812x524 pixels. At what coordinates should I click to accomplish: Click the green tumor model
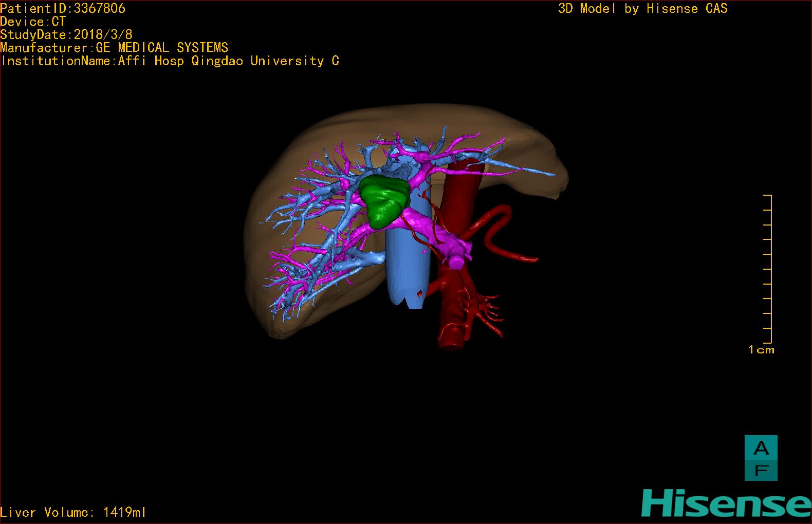point(384,201)
